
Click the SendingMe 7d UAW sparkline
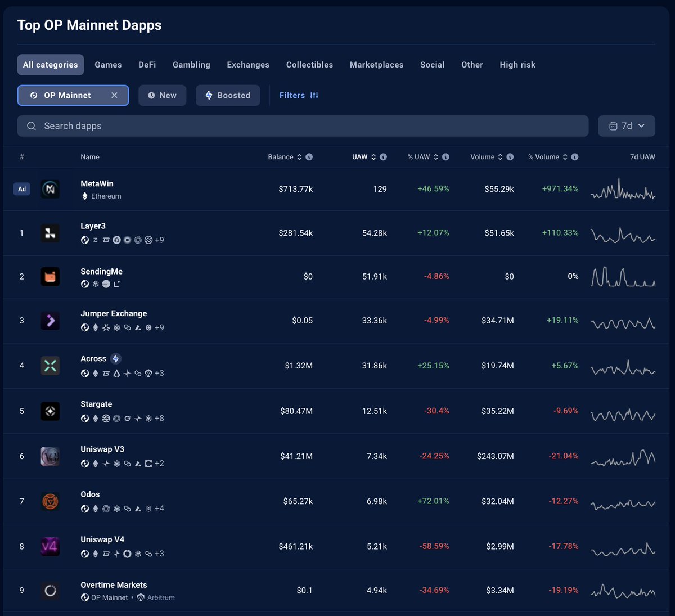click(623, 277)
